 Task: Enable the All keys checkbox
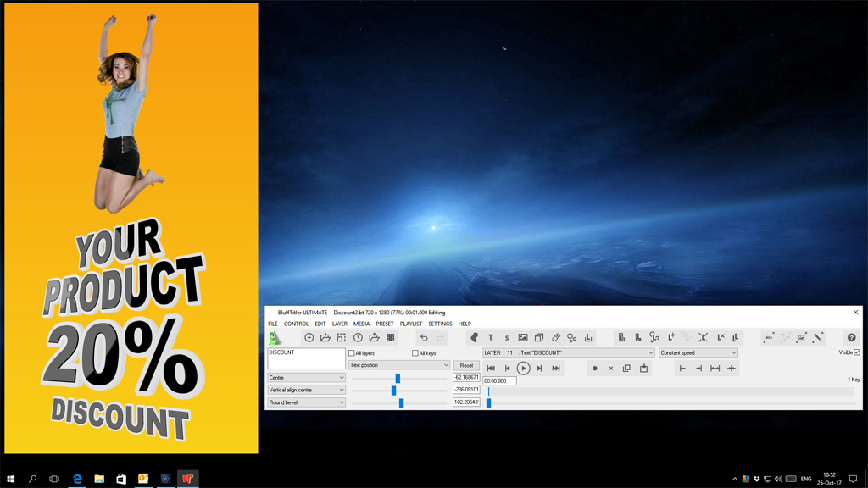(415, 353)
